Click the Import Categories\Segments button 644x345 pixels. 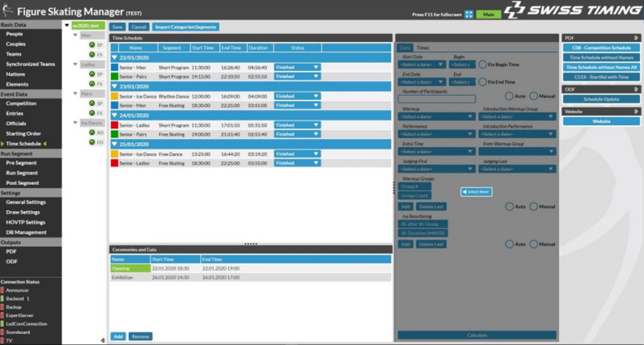click(x=186, y=27)
